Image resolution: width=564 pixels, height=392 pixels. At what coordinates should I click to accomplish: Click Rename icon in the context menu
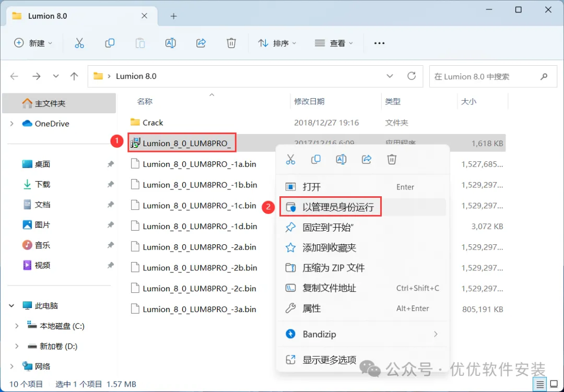[x=341, y=159]
